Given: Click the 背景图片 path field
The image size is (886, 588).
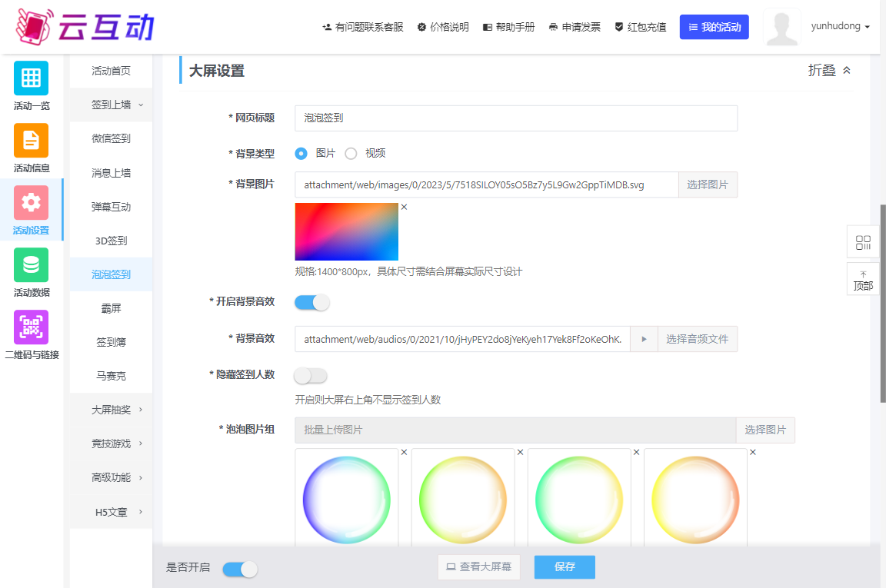Looking at the screenshot, I should 487,184.
